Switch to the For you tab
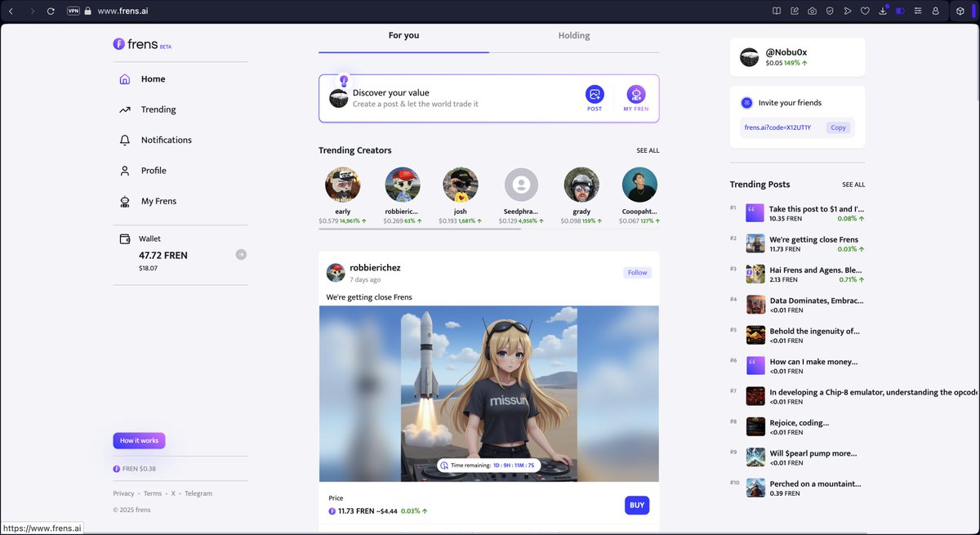The height and width of the screenshot is (535, 980). pyautogui.click(x=403, y=36)
